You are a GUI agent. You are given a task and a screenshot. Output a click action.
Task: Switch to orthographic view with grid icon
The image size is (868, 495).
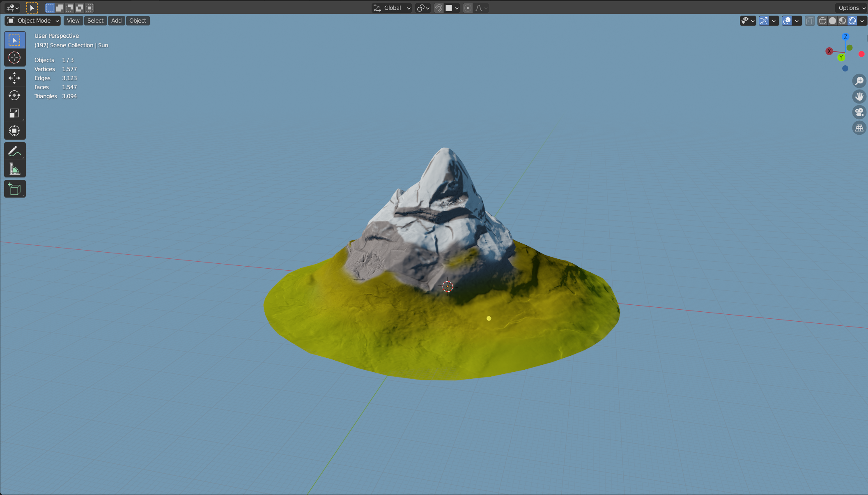[x=859, y=128]
